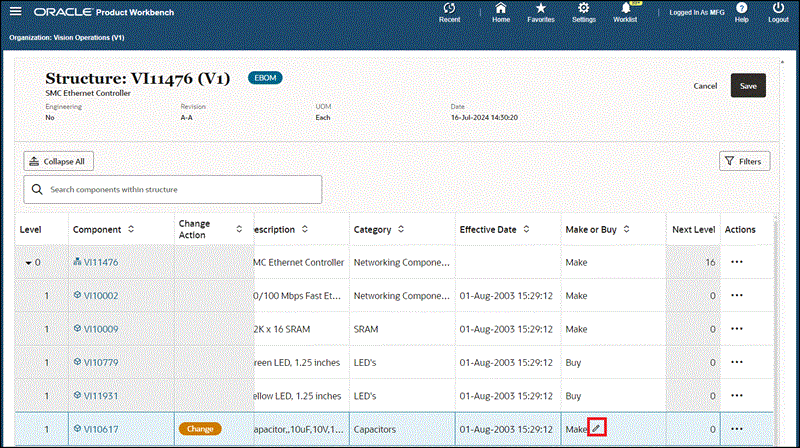Click Make in the VI10009 row
This screenshot has height=448, width=800.
tap(576, 329)
